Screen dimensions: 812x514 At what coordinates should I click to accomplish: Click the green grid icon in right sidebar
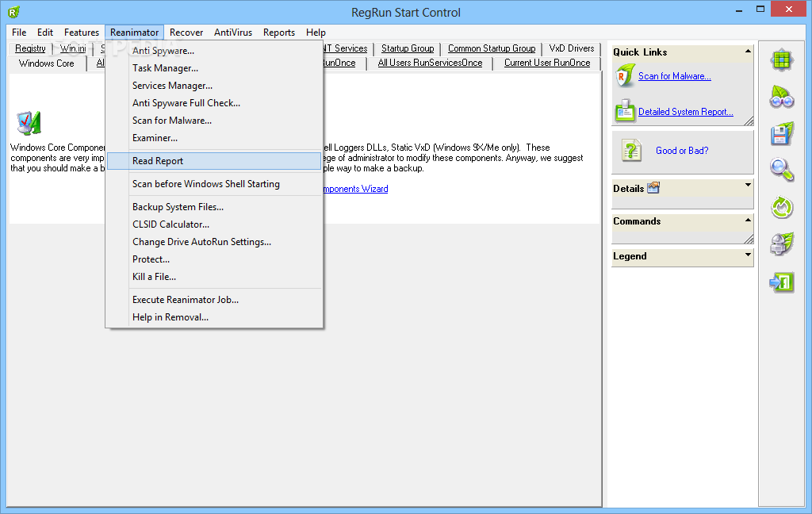[x=781, y=60]
